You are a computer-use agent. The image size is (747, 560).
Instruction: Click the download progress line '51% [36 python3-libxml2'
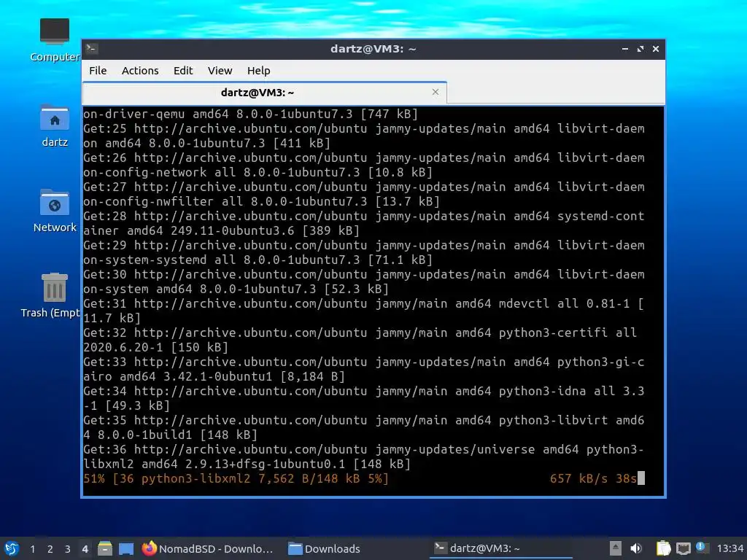pos(236,478)
